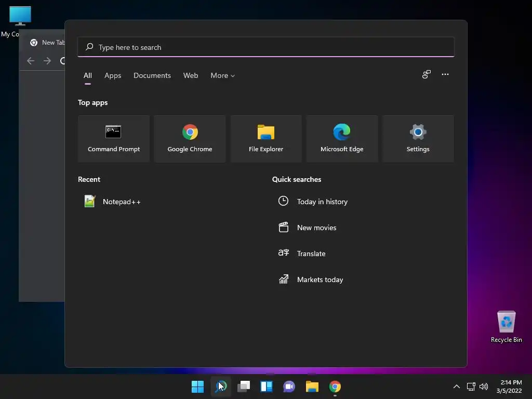The width and height of the screenshot is (532, 399).
Task: Open Task View on taskbar
Action: coord(244,387)
